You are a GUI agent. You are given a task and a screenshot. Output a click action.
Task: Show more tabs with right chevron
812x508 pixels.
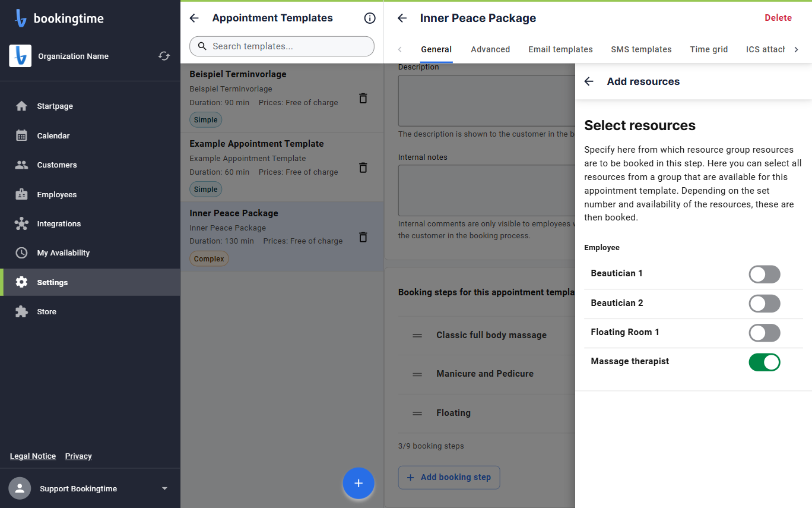[x=797, y=49]
